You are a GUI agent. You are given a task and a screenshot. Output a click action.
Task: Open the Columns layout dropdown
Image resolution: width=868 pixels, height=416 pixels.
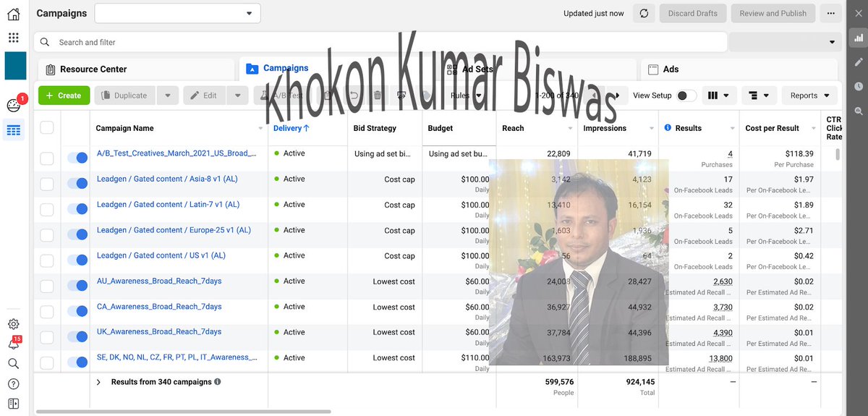point(721,95)
